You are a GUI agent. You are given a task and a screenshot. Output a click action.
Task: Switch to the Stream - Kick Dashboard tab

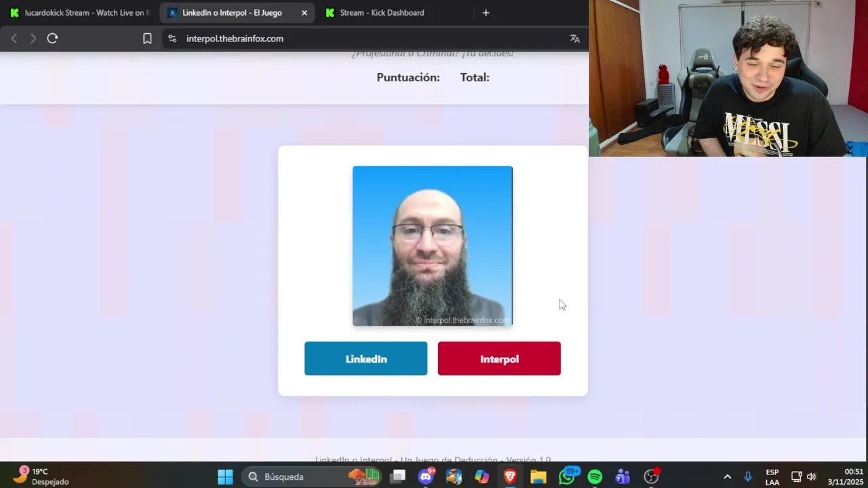pos(382,13)
